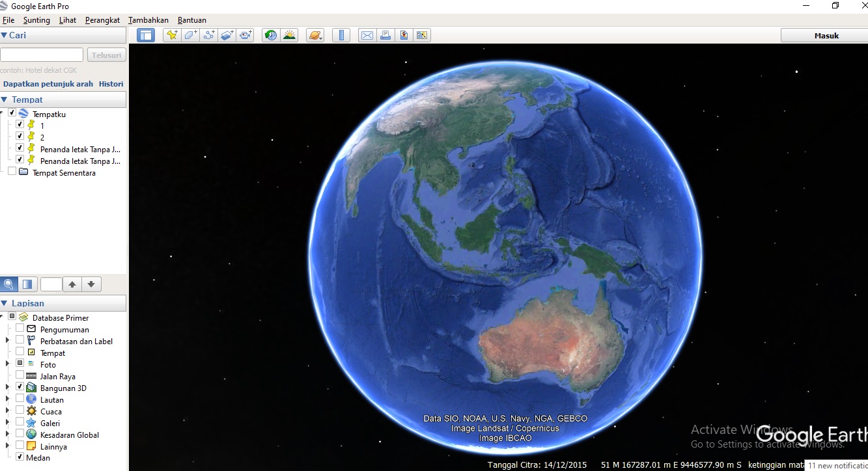Click the flag icon for Perbatasan dan Label
The width and height of the screenshot is (868, 471).
(31, 341)
